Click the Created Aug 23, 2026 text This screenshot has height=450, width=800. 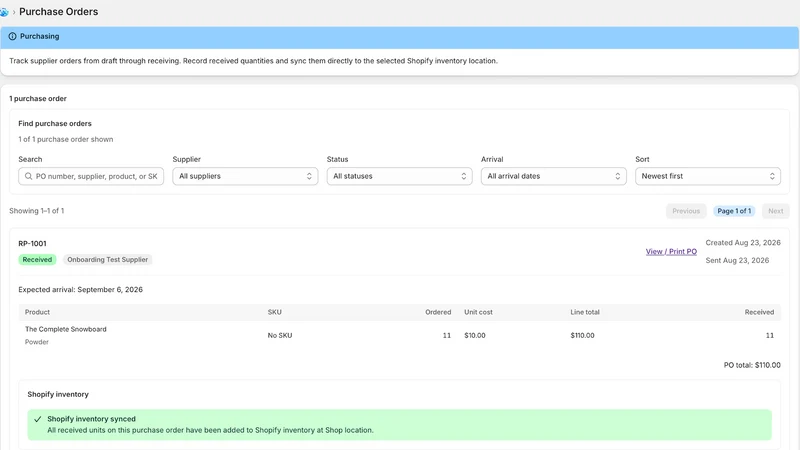tap(743, 243)
